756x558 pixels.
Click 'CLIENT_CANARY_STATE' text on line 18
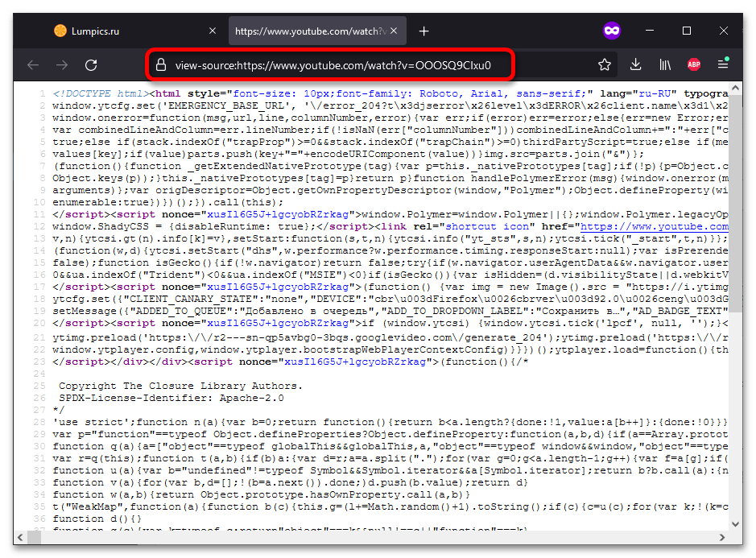[x=191, y=299]
